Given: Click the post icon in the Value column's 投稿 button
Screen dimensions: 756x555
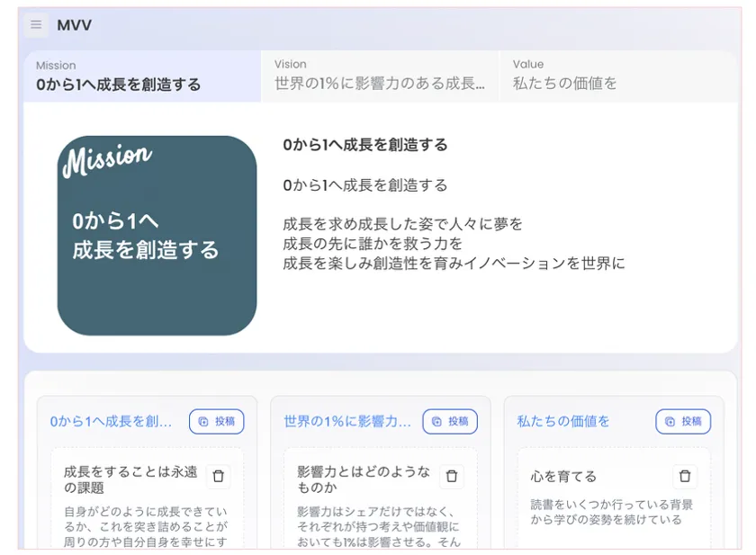Looking at the screenshot, I should coord(671,421).
